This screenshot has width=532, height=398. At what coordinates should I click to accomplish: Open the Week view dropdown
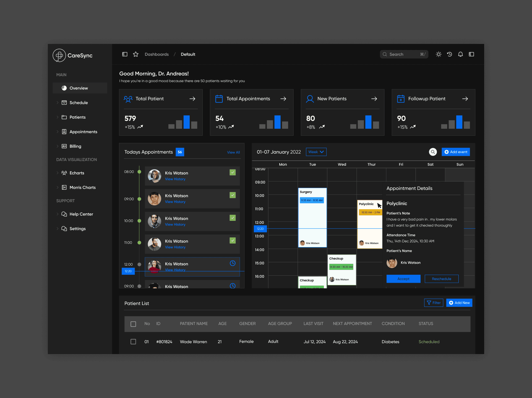(x=316, y=152)
